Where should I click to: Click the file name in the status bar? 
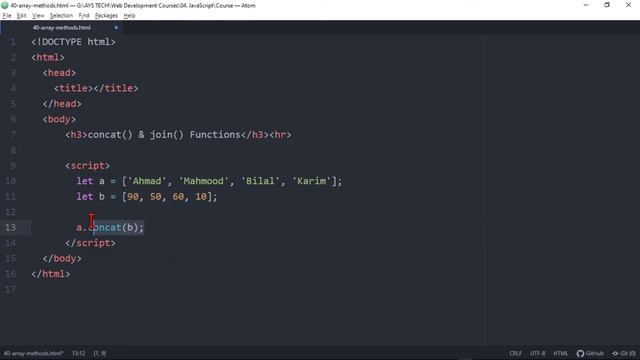[33, 353]
